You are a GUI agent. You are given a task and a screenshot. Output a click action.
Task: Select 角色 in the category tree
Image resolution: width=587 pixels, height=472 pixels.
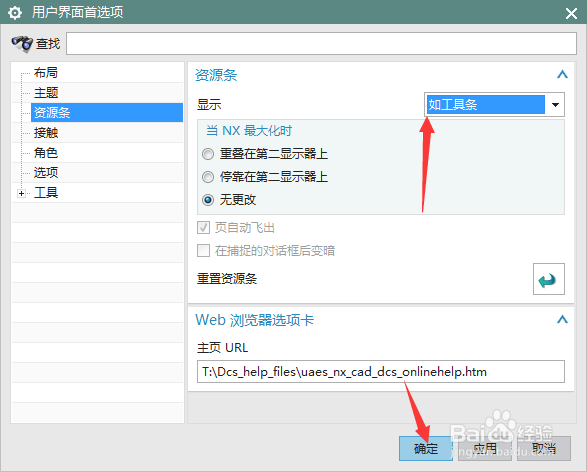(x=46, y=153)
